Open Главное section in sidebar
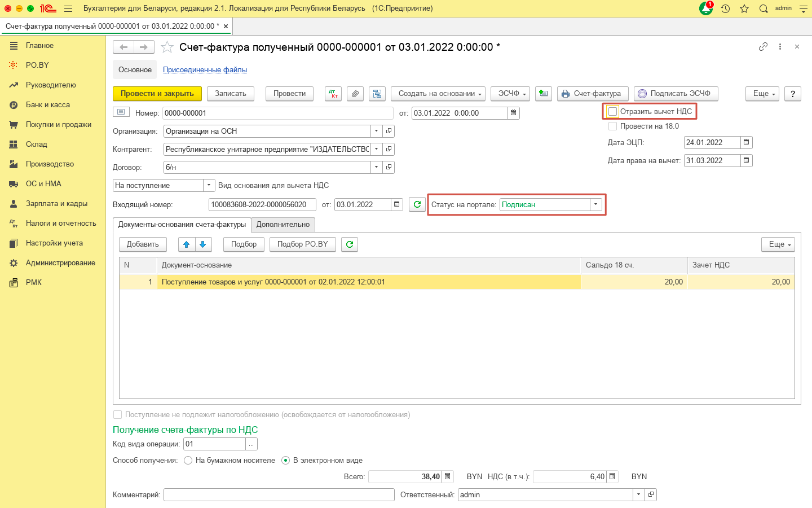The image size is (812, 508). coord(39,46)
